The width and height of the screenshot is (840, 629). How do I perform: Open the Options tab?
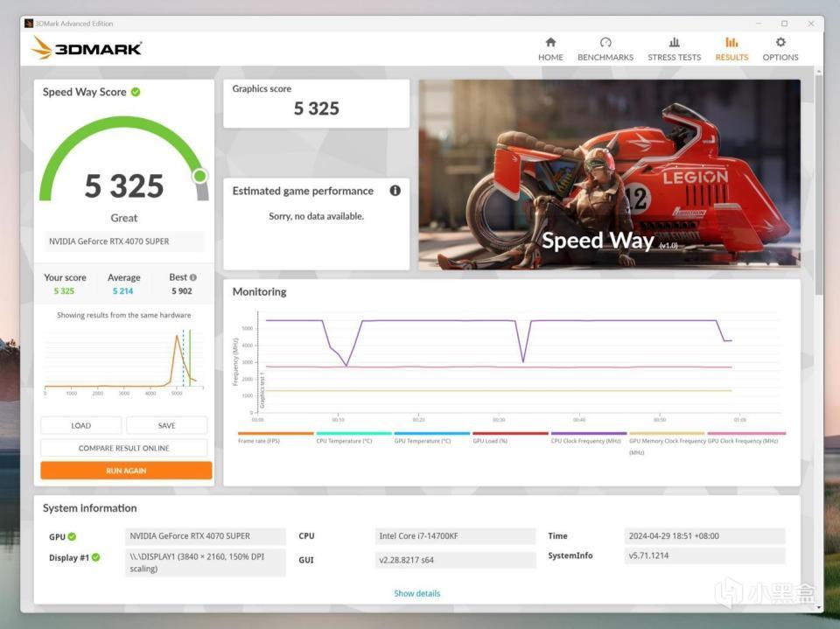[x=780, y=49]
